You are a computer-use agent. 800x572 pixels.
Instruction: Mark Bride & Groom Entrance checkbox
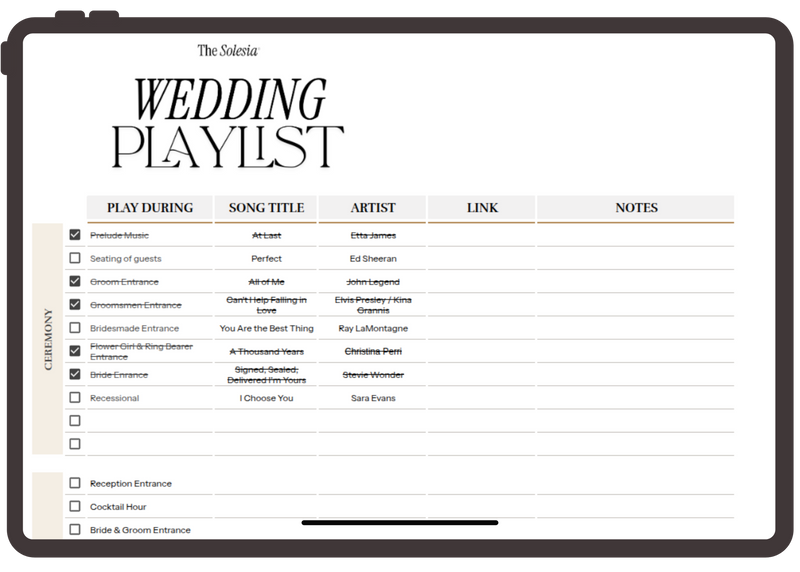(x=75, y=529)
